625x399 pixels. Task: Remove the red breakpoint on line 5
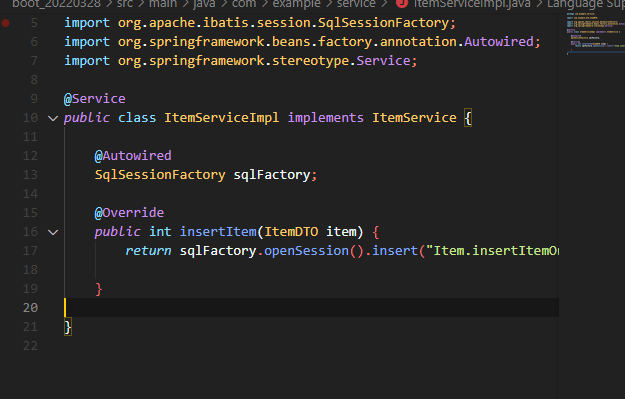(x=6, y=23)
